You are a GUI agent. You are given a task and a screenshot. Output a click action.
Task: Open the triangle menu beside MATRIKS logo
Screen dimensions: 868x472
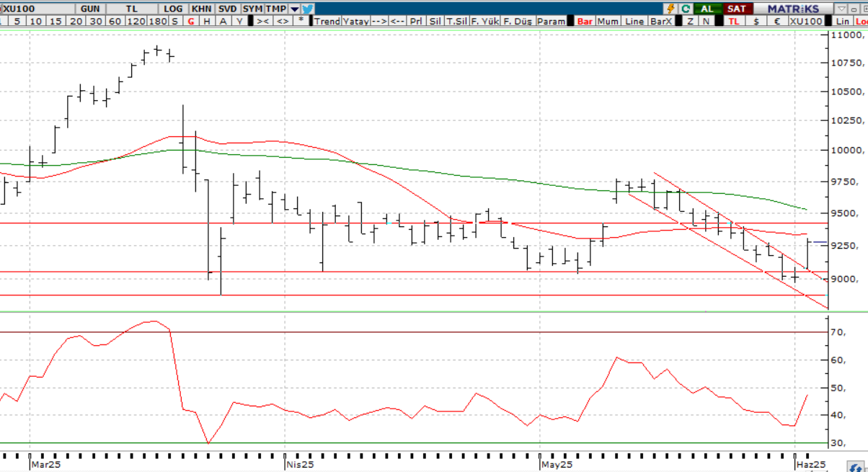(x=841, y=9)
